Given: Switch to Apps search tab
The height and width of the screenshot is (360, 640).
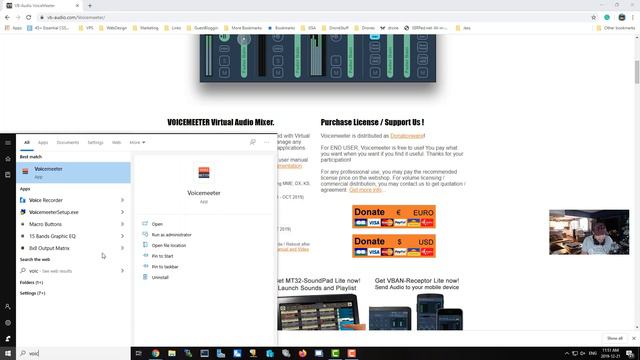Looking at the screenshot, I should pyautogui.click(x=43, y=142).
